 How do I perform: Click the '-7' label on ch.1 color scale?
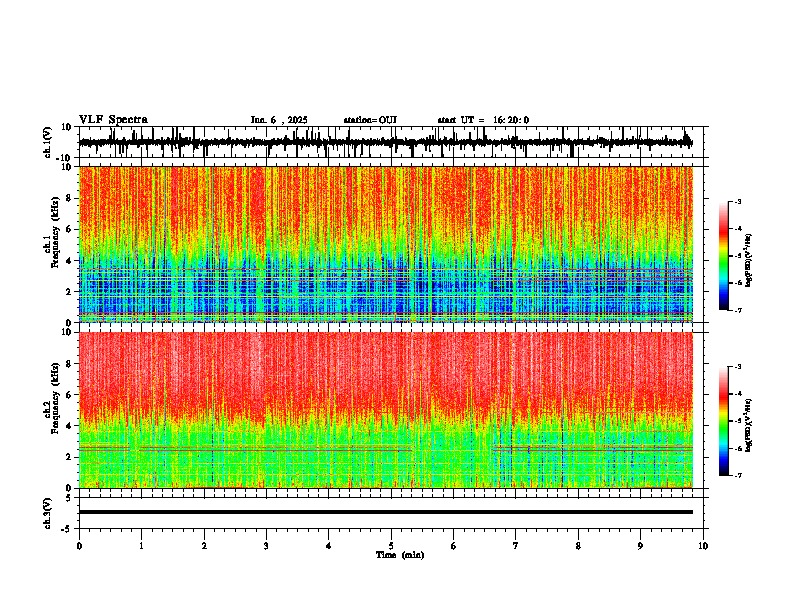pos(738,310)
